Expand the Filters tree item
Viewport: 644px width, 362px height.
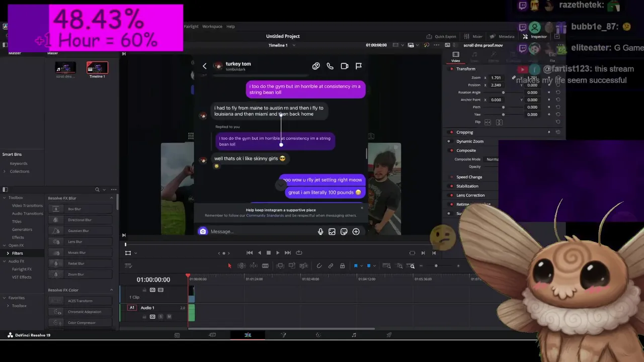(8, 253)
